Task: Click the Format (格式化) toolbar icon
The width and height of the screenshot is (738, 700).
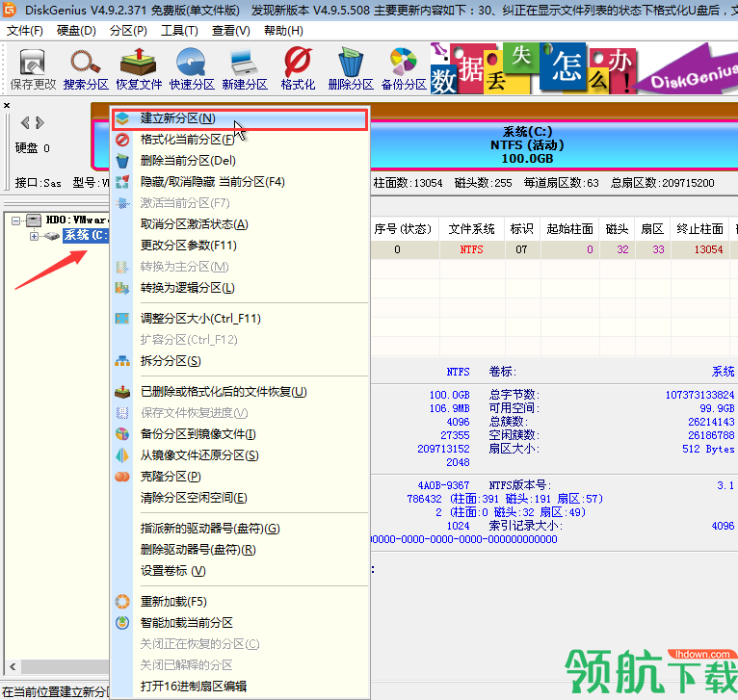Action: (298, 69)
